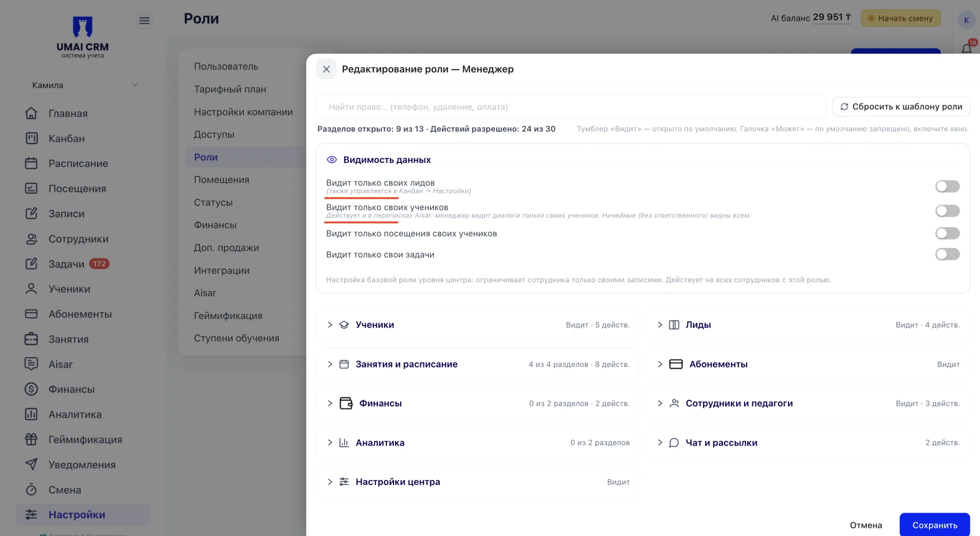The image size is (980, 536).
Task: Click the Уведомления paper plane icon
Action: [31, 465]
